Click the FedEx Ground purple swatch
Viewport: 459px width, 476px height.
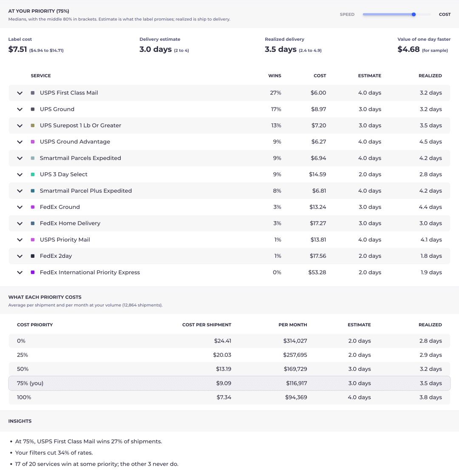(33, 207)
